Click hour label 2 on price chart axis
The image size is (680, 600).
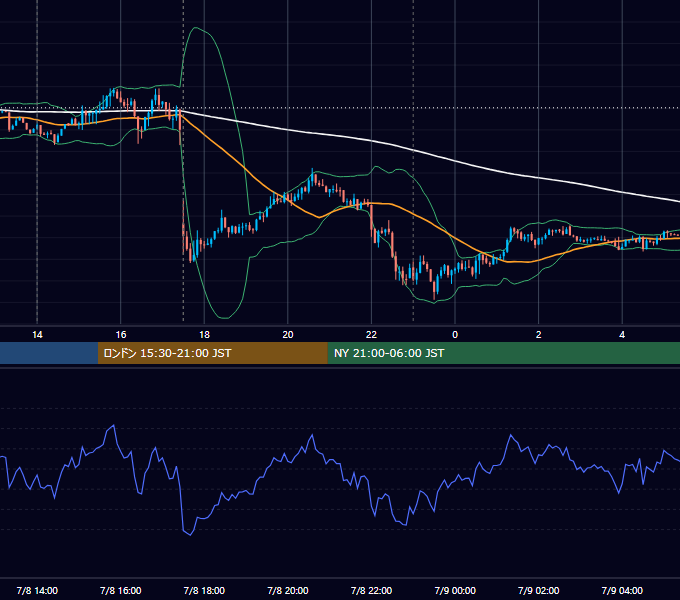click(x=539, y=335)
